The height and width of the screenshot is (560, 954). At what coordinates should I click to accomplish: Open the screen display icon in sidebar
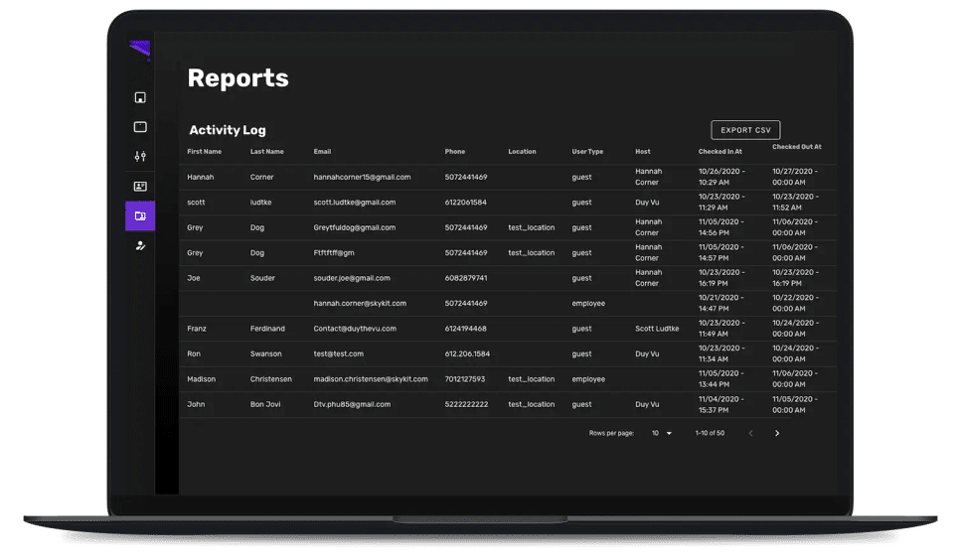point(140,126)
